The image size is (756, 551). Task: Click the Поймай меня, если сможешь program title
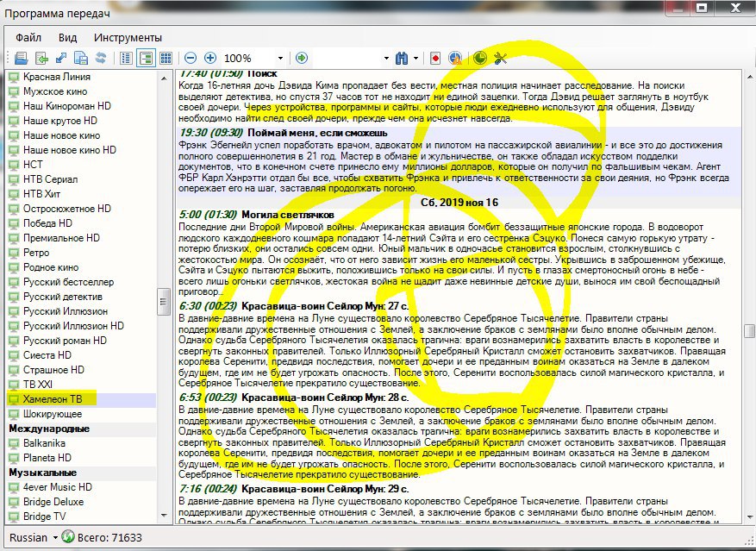point(317,133)
